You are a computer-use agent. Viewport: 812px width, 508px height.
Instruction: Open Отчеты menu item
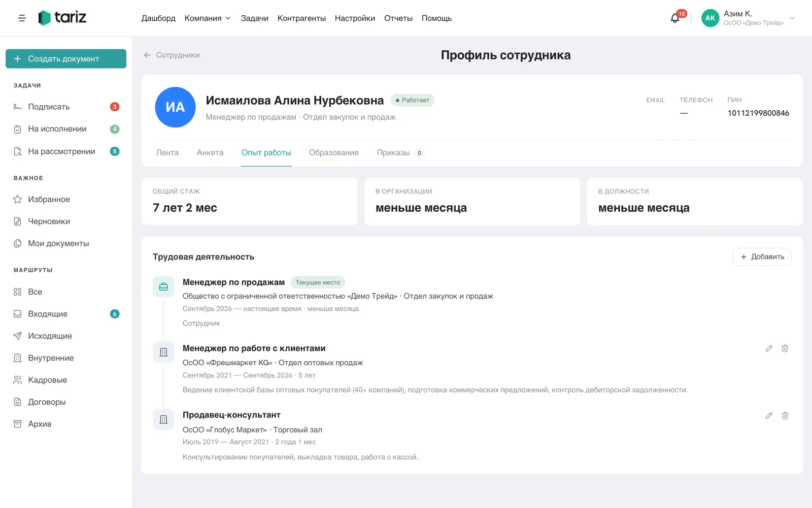tap(398, 18)
